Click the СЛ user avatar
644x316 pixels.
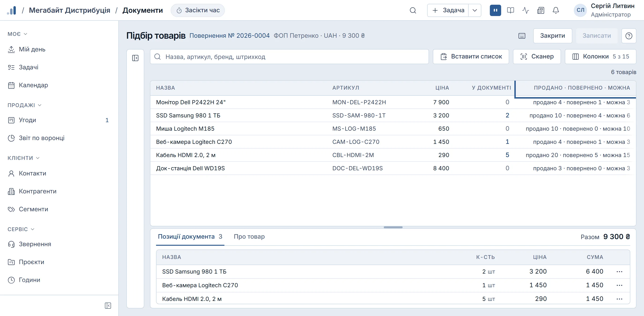[580, 10]
